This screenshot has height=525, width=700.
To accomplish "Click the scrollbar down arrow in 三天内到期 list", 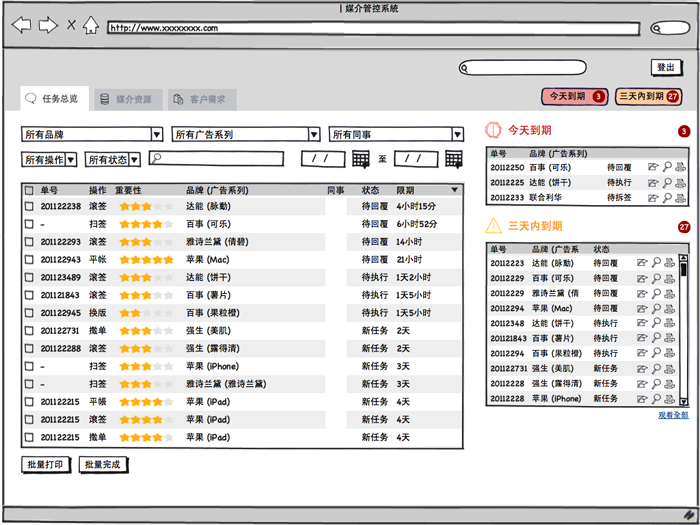I will pyautogui.click(x=683, y=401).
